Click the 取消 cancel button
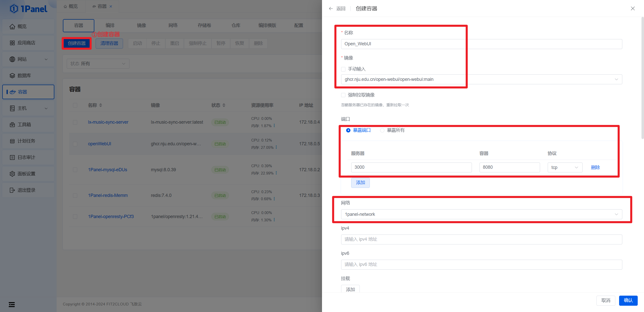 pos(606,300)
